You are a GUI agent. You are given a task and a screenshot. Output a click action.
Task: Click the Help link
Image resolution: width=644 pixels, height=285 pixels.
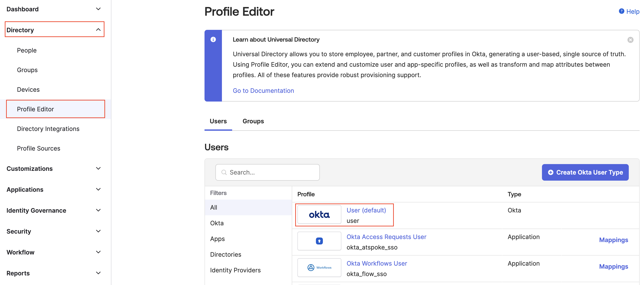point(632,12)
